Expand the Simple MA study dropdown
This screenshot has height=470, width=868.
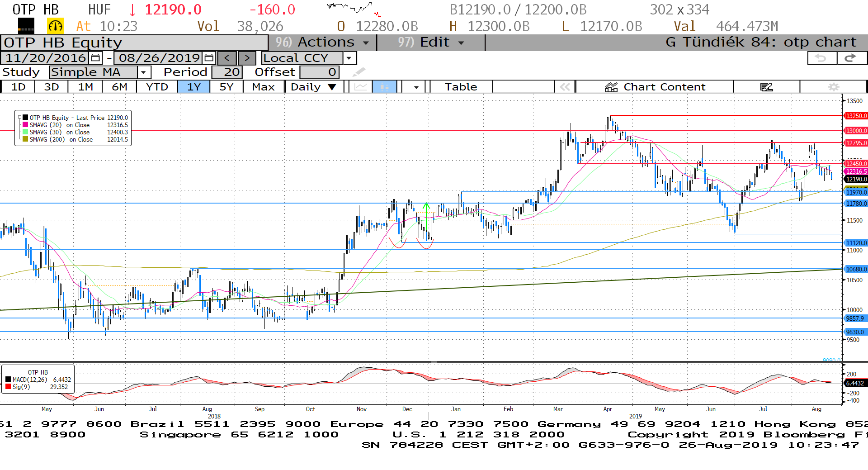click(144, 72)
